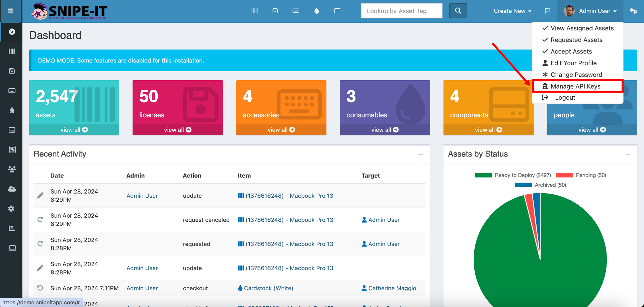Collapse the sidebar using the hamburger icon
Viewport: 644px width, 307px height.
11,11
